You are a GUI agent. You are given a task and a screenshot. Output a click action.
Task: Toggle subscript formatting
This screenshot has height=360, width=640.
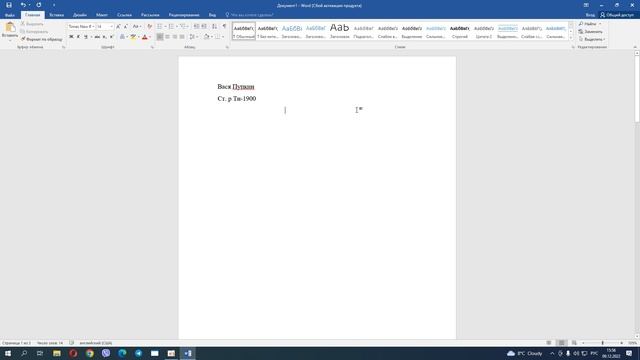point(104,37)
